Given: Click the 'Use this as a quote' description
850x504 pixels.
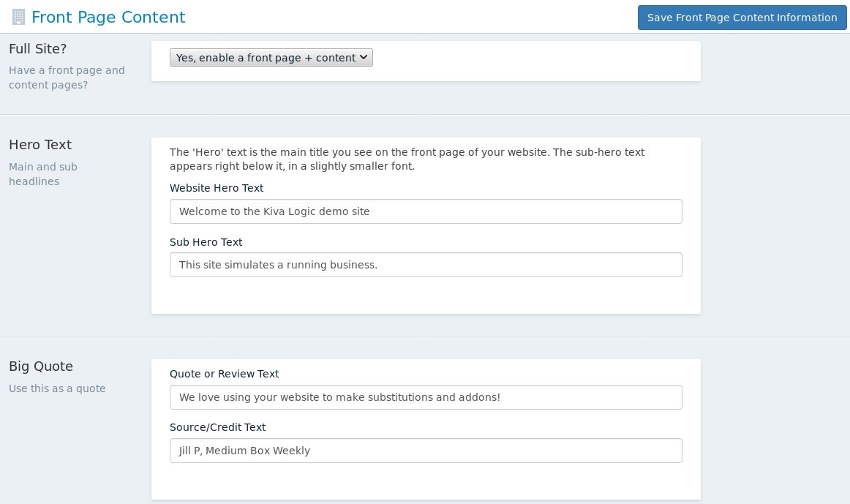Looking at the screenshot, I should pos(57,388).
